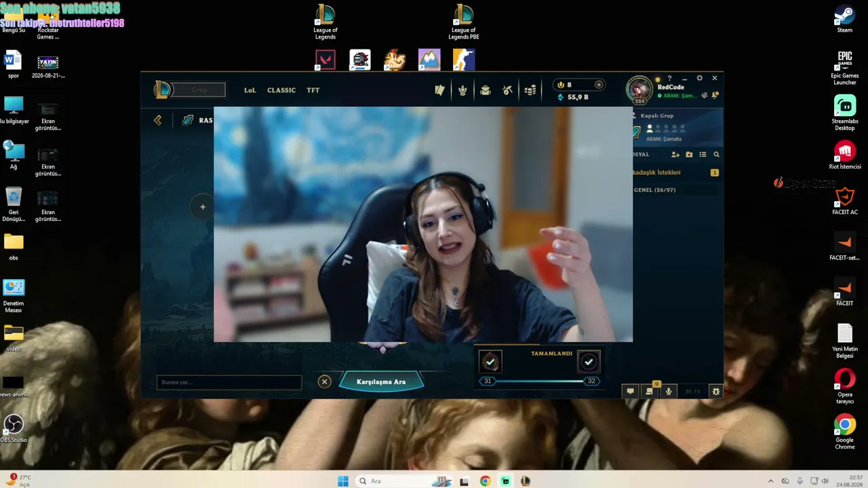The height and width of the screenshot is (488, 868).
Task: Open the mountain icon desktop shortcut
Action: click(429, 60)
